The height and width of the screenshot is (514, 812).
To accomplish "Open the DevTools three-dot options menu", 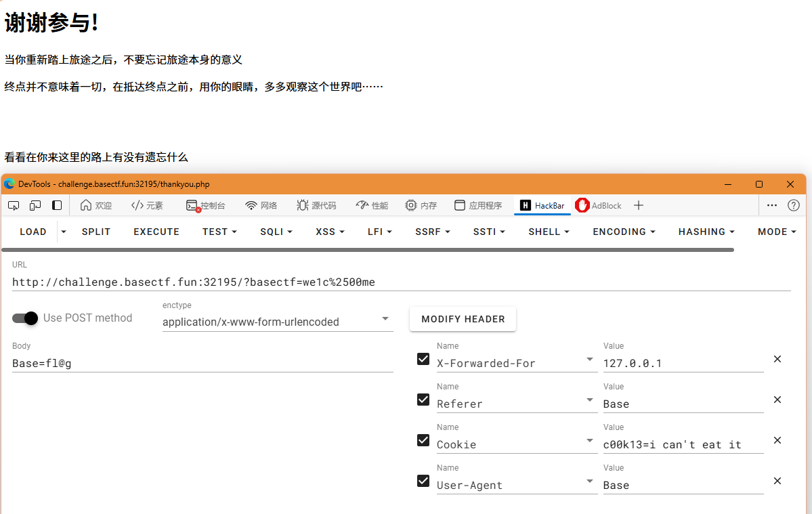I will click(x=772, y=205).
